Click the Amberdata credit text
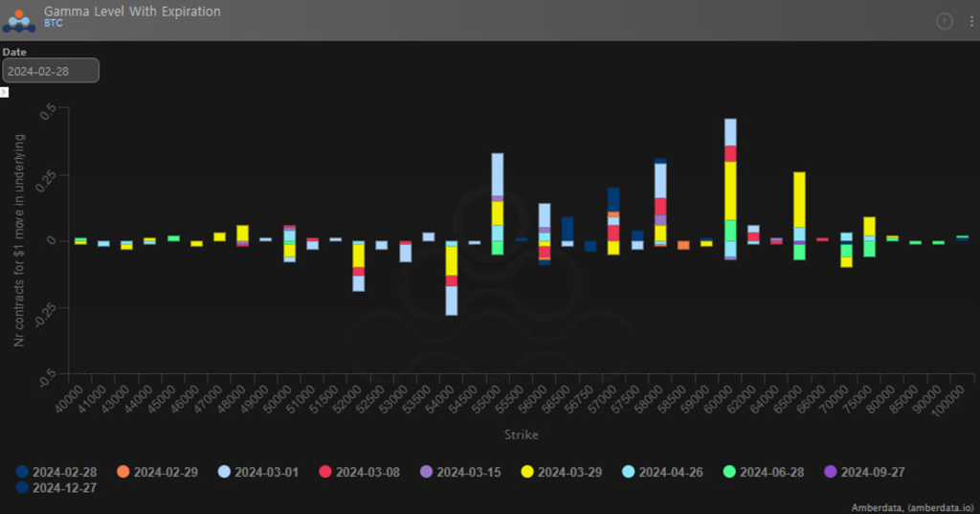 pyautogui.click(x=912, y=507)
